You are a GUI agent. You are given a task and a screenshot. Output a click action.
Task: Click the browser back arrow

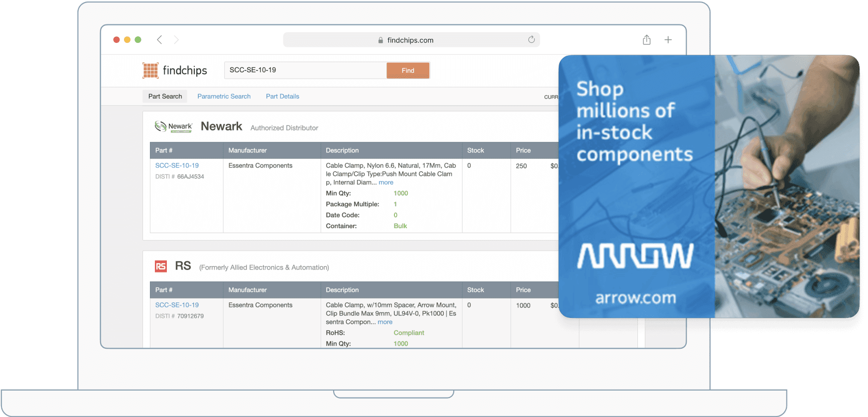159,40
